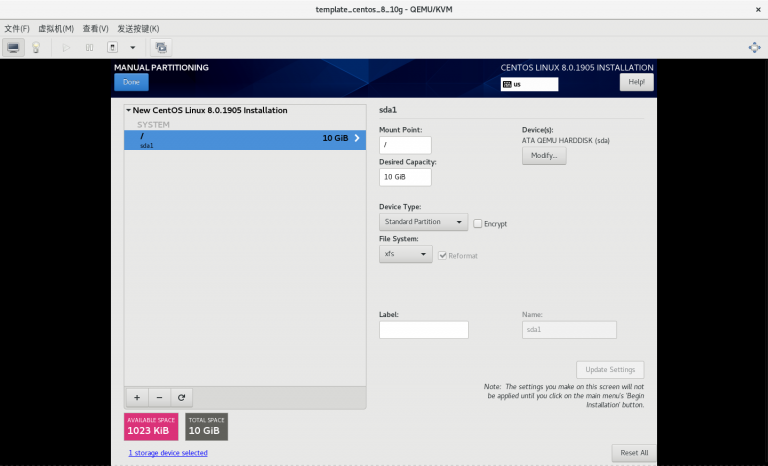Open File System xfs dropdown

[406, 254]
